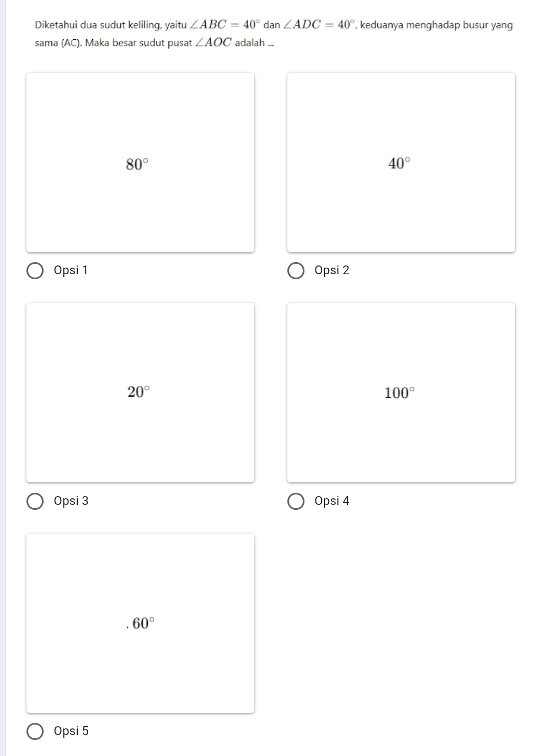The image size is (540, 756).
Task: Pick the Opsi 5 radio button
Action: point(35,732)
